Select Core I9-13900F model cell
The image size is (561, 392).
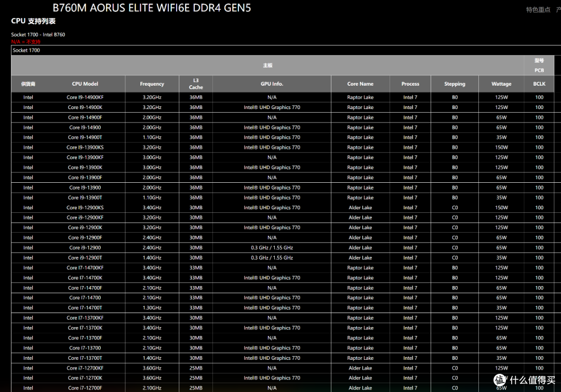coord(85,178)
